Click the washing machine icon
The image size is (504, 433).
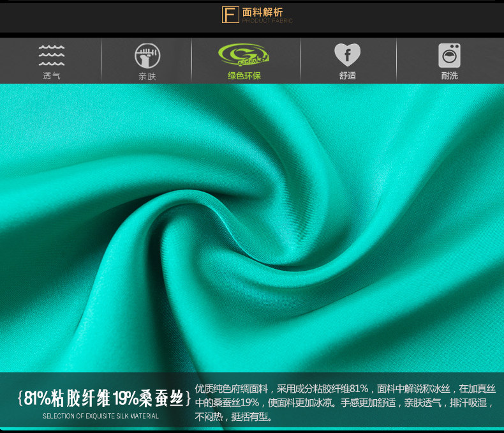[449, 56]
